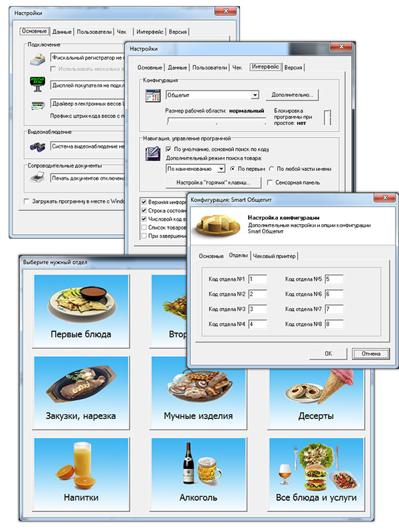Viewport: 399px width, 532px height.
Task: Open the Версия tab in Интерфейс settings window
Action: click(293, 67)
